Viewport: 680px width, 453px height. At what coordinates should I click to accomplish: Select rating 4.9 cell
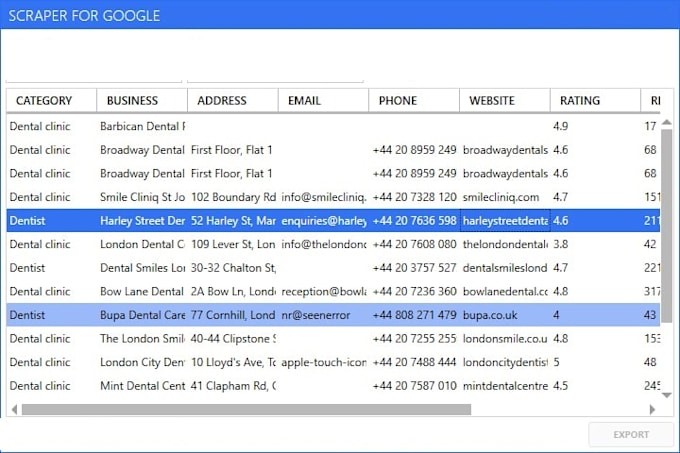(x=595, y=126)
